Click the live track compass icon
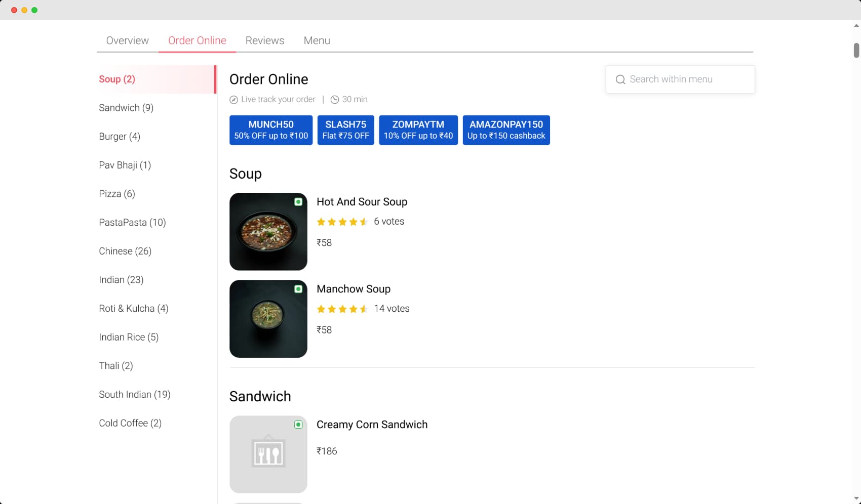Viewport: 861px width, 504px height. 233,100
